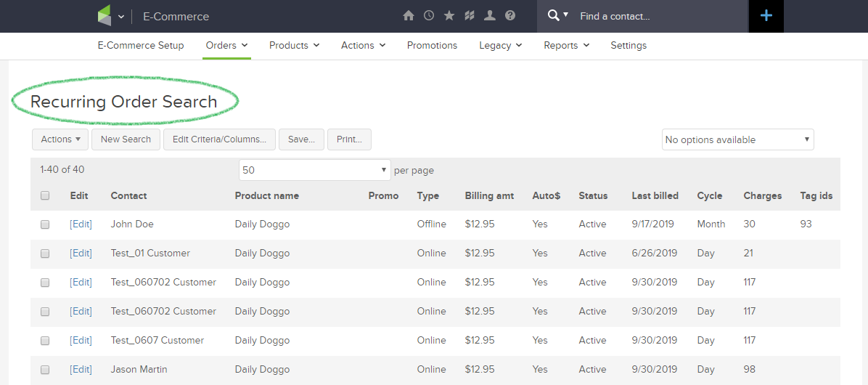The width and height of the screenshot is (868, 385).
Task: Open the recent items clock icon
Action: 429,16
